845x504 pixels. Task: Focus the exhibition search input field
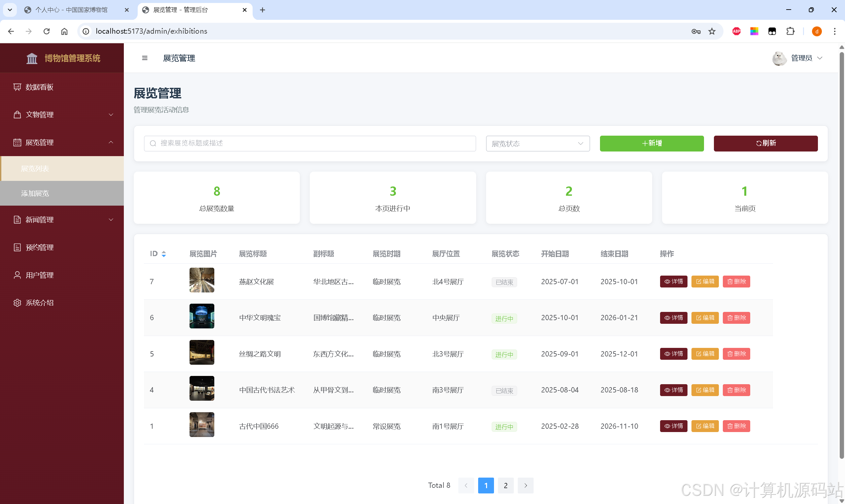click(x=309, y=143)
